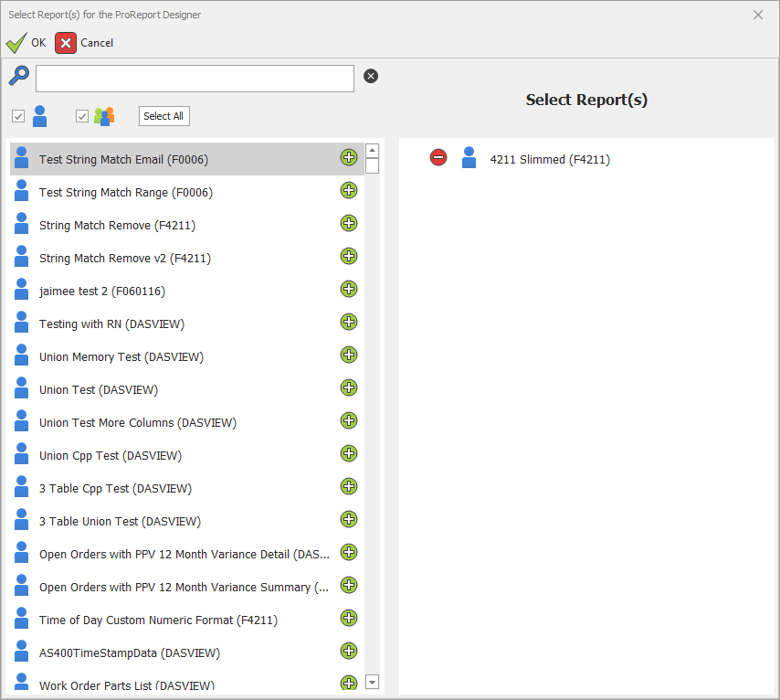Add 3 Table Cpp Test report
Image resolution: width=780 pixels, height=700 pixels.
pos(349,486)
